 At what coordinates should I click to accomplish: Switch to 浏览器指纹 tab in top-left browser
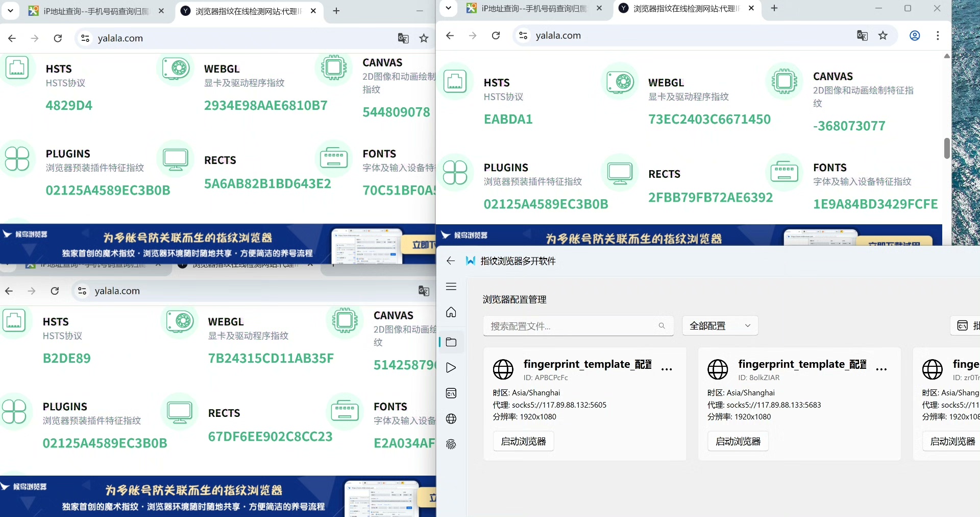tap(249, 11)
